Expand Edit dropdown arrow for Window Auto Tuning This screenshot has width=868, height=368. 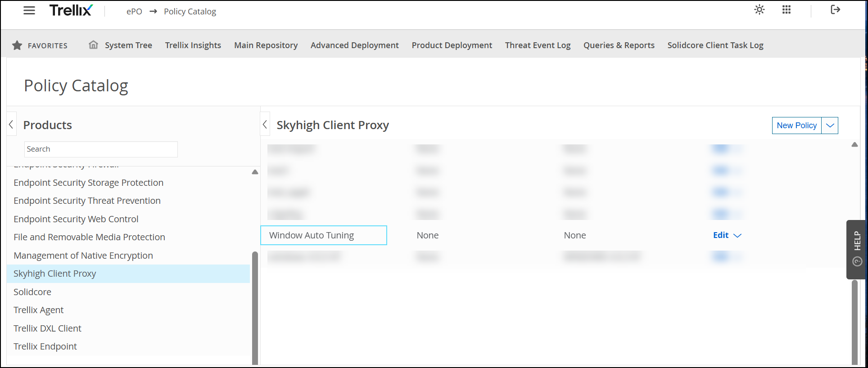[737, 235]
